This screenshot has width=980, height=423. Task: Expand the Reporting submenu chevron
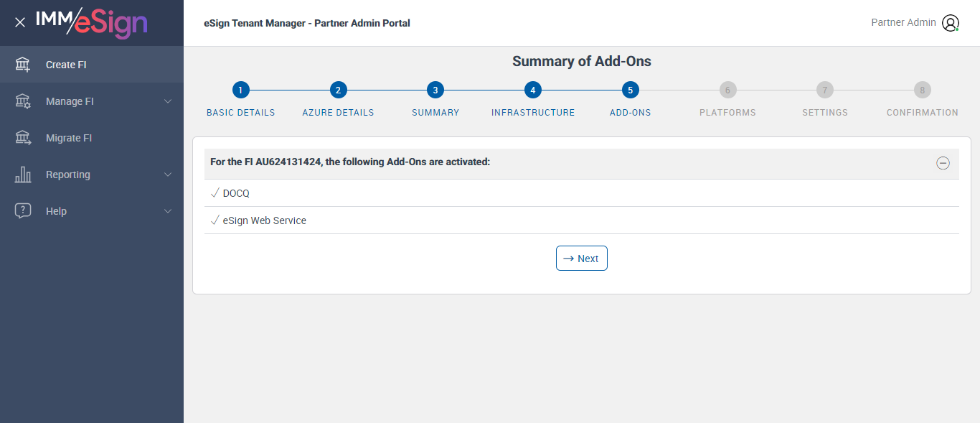click(168, 175)
